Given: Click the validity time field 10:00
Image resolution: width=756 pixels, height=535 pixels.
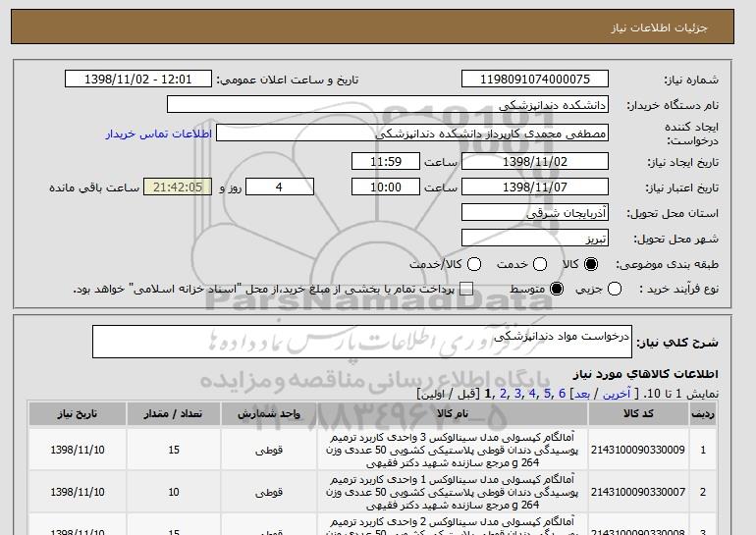Looking at the screenshot, I should tap(386, 187).
